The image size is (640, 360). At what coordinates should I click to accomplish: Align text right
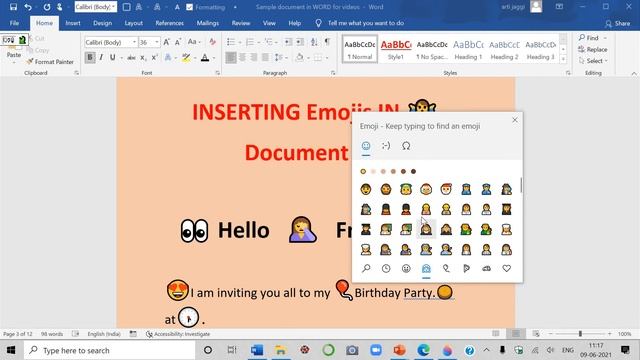(254, 58)
